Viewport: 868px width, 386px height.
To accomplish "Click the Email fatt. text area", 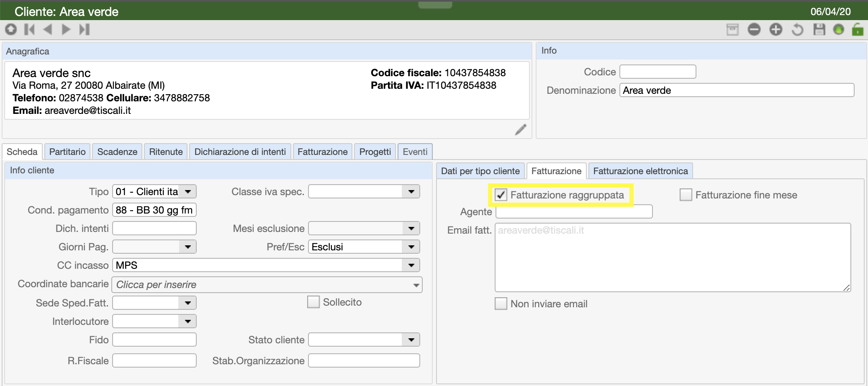I will coord(673,257).
